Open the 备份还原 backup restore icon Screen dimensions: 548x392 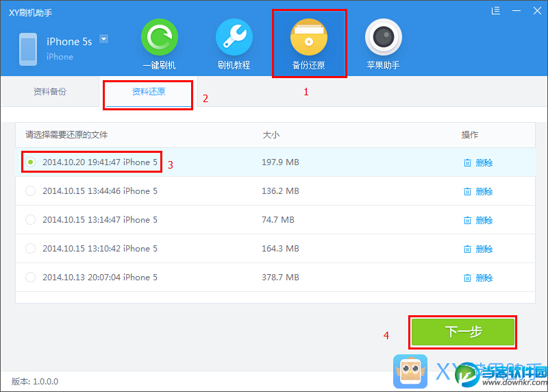pos(309,37)
